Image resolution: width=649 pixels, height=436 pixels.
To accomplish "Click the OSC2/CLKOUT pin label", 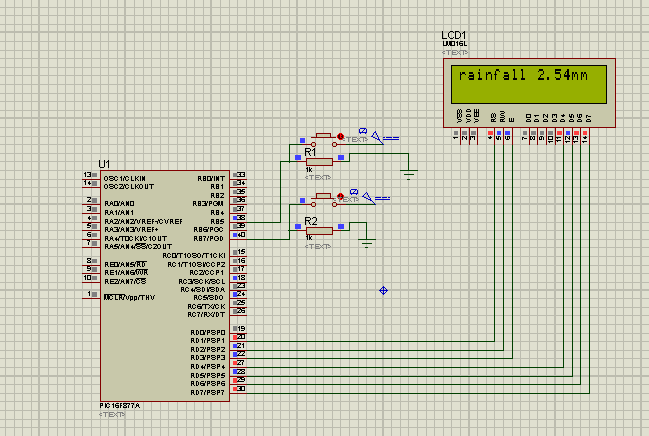I will point(129,187).
